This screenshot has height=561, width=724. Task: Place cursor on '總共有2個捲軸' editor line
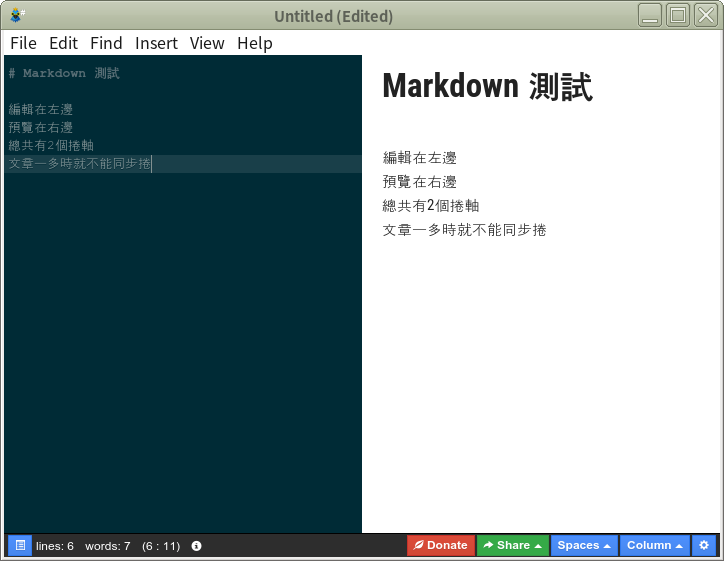coord(51,145)
